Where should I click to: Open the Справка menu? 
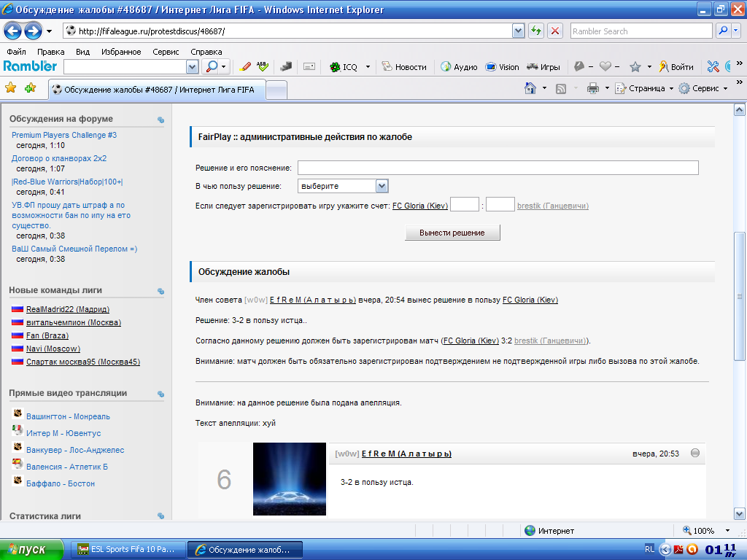point(206,52)
